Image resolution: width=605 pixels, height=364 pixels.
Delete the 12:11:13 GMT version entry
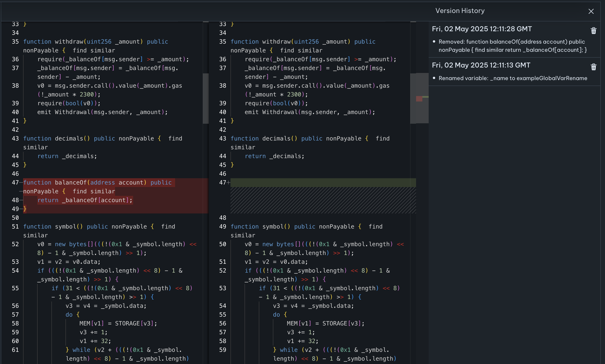pos(593,67)
